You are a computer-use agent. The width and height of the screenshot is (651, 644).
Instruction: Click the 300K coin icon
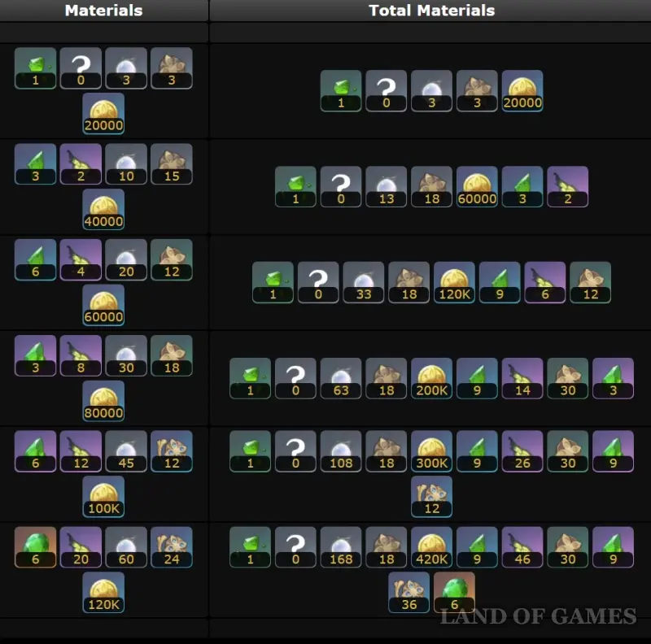click(x=432, y=451)
